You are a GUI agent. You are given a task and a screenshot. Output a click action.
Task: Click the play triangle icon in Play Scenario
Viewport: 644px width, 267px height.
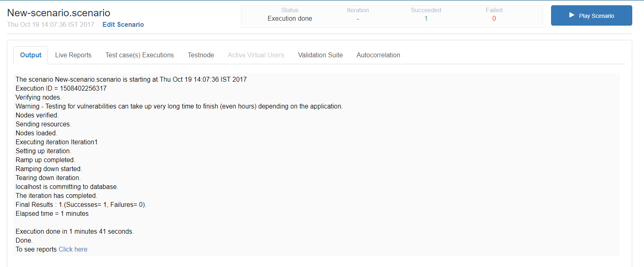click(571, 15)
